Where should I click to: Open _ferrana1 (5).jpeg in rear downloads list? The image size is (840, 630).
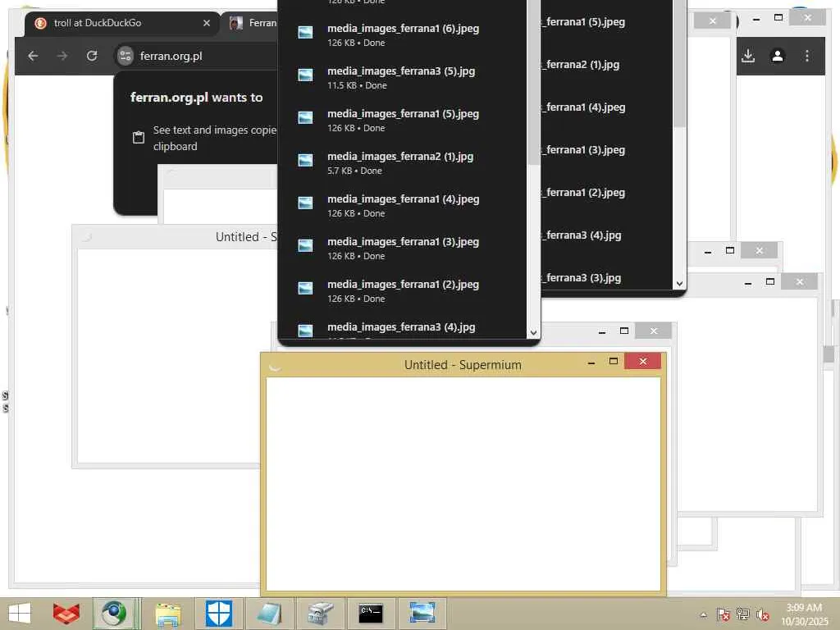pyautogui.click(x=583, y=22)
